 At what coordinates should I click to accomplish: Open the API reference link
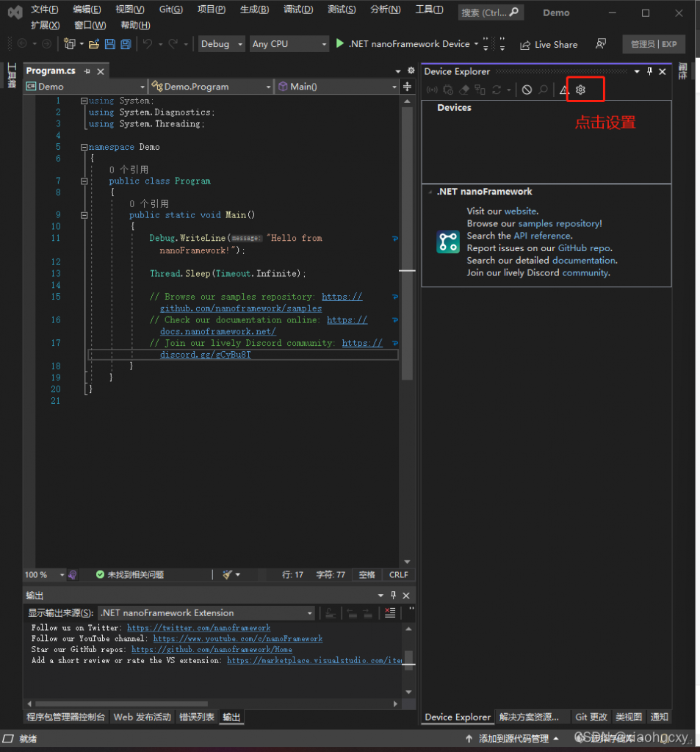[x=542, y=236]
